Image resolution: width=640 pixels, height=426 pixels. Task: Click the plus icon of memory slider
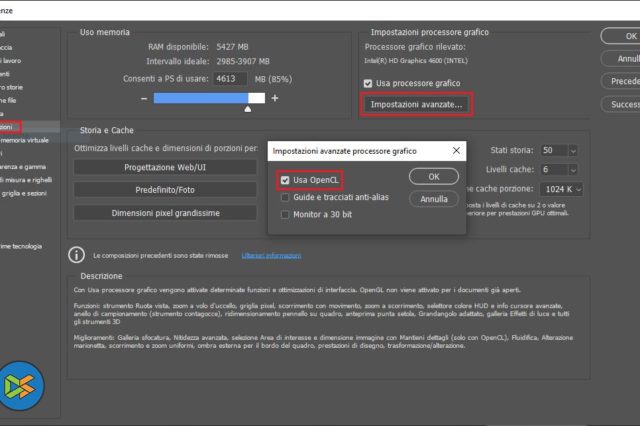click(x=275, y=98)
